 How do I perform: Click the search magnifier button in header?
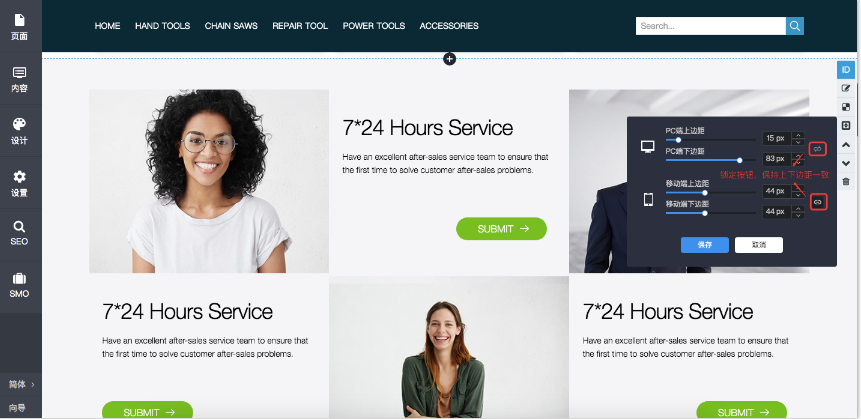click(x=795, y=26)
